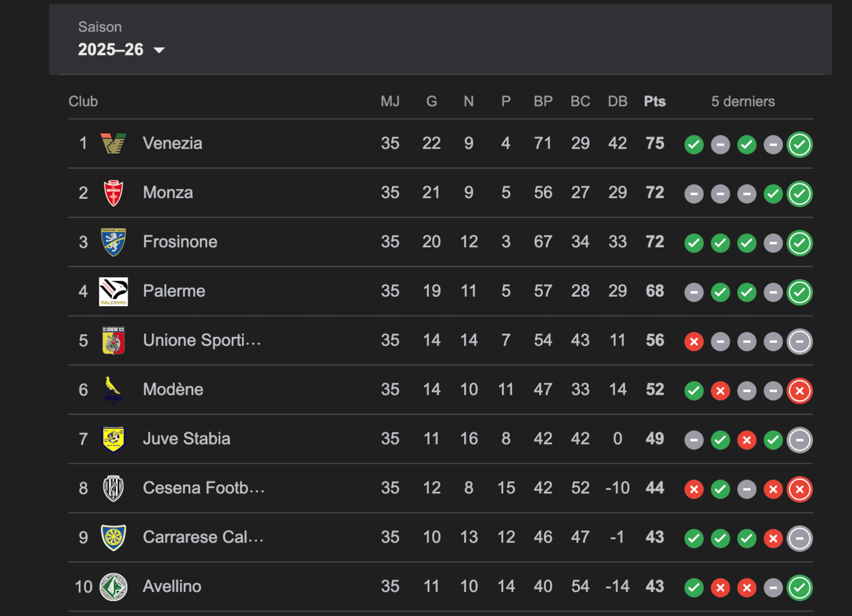Open the Monza team link
This screenshot has width=852, height=616.
[x=168, y=193]
